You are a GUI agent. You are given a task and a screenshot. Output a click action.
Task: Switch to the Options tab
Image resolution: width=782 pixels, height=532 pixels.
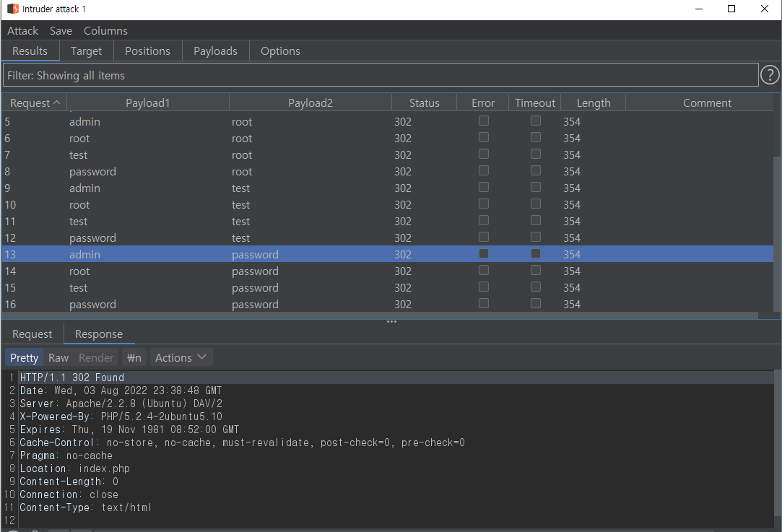[x=280, y=51]
